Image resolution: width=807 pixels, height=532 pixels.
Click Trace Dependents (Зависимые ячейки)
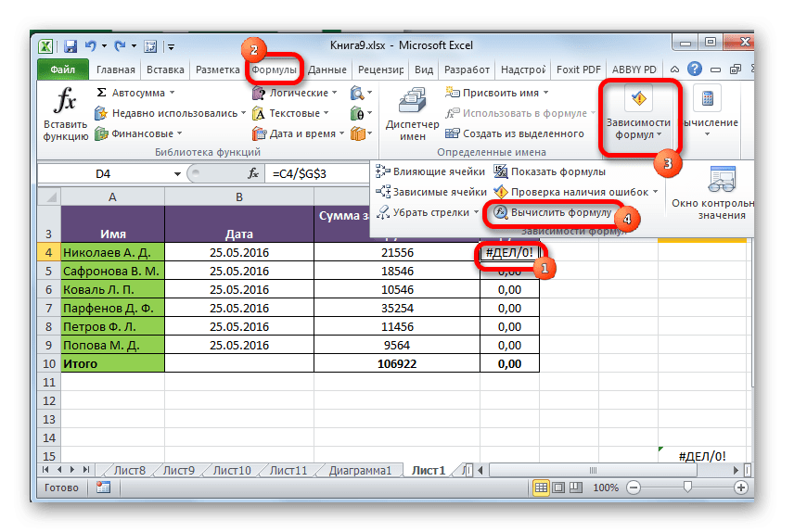click(x=431, y=192)
